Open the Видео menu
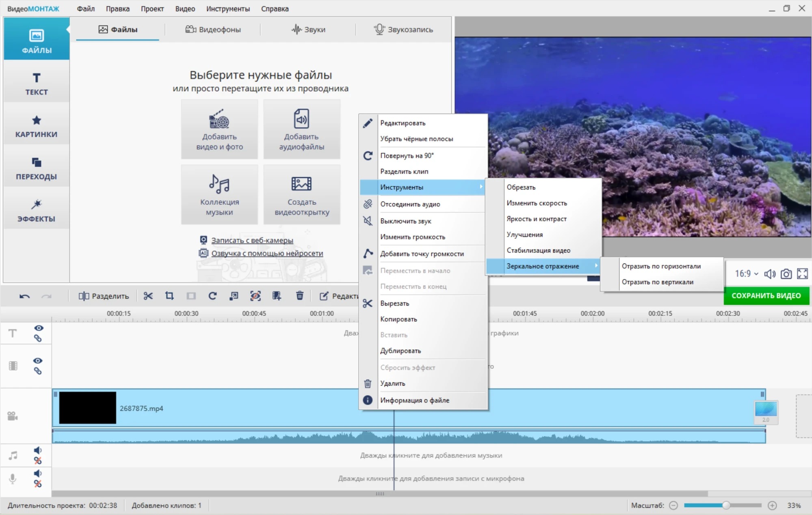 click(185, 9)
